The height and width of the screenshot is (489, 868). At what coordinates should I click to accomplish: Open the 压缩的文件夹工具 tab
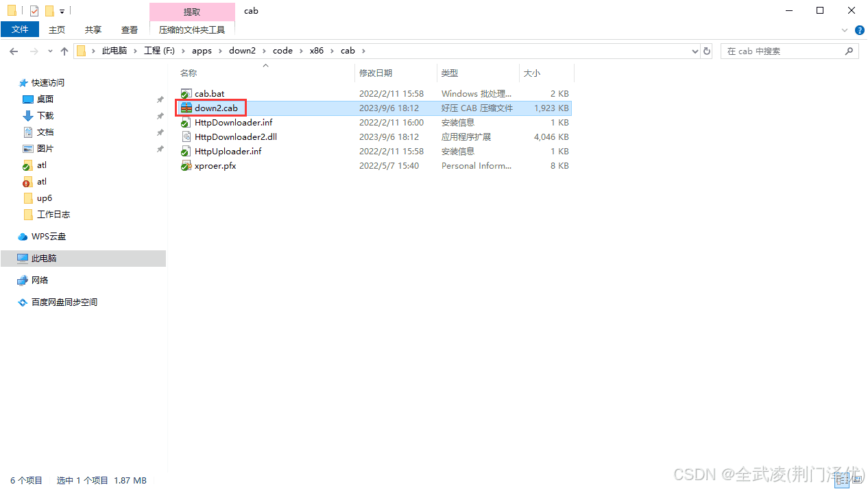(x=192, y=29)
